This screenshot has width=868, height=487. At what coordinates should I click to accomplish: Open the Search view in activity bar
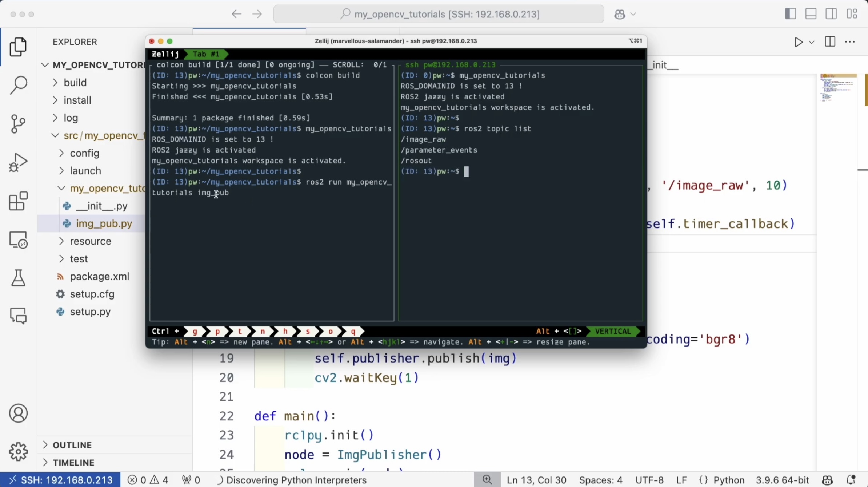pos(18,85)
